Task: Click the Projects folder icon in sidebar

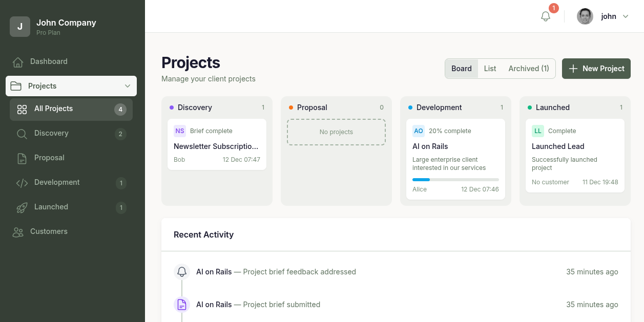Action: (x=16, y=86)
